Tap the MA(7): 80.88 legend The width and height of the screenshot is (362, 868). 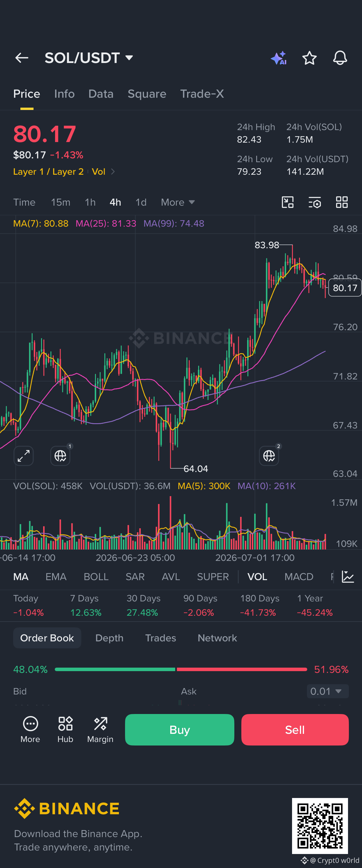[41, 223]
